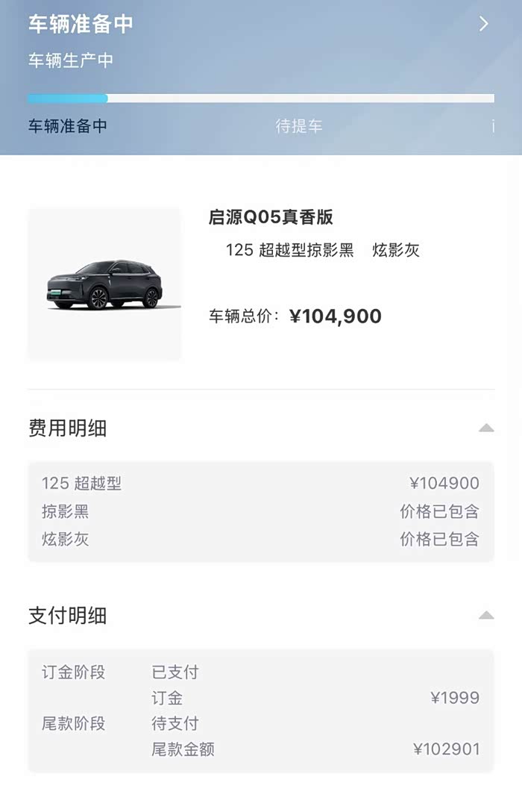This screenshot has height=812, width=522.
Task: Tap the 支付明细 section heading
Action: pos(68,616)
